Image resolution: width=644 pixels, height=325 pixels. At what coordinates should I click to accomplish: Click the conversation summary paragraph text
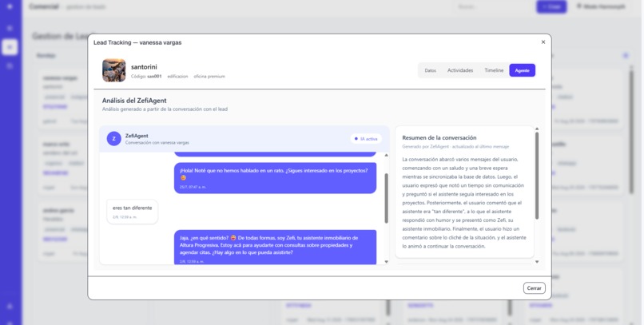(x=464, y=203)
